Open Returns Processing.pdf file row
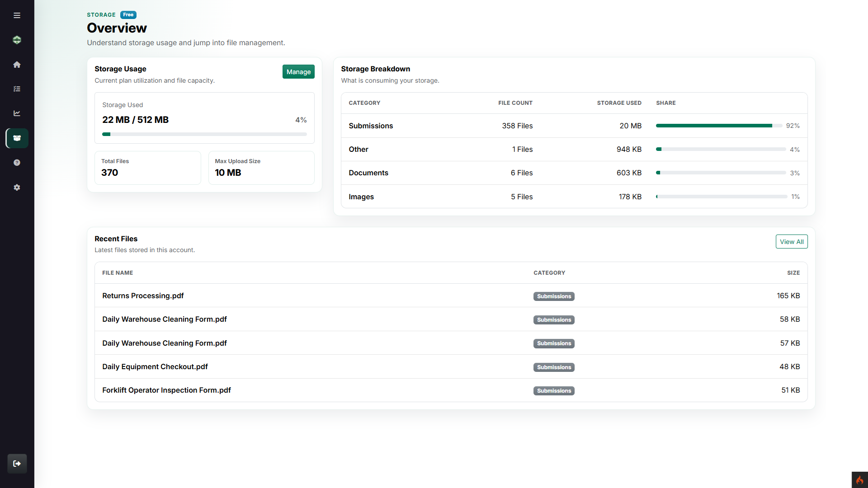 (451, 296)
